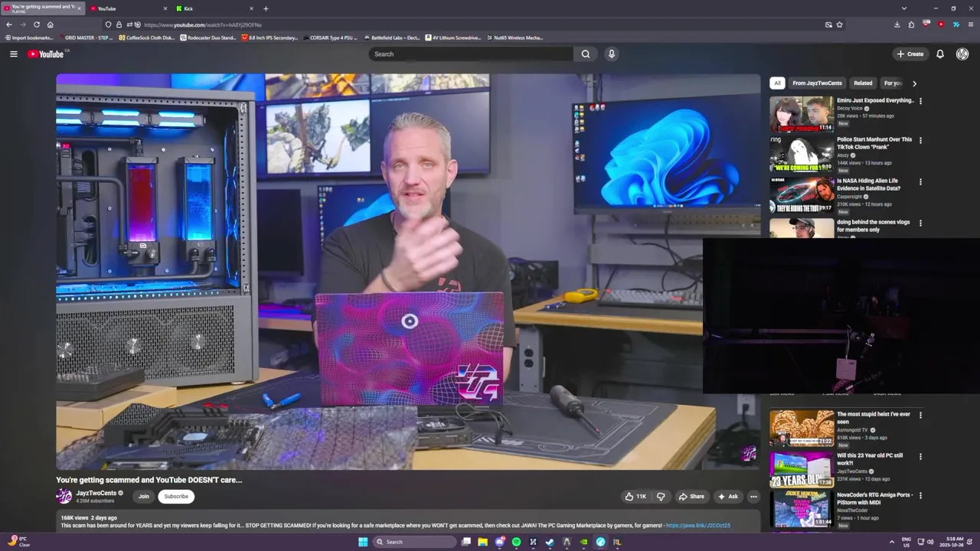Open NVIDIA app from taskbar
980x551 pixels.
coord(583,542)
